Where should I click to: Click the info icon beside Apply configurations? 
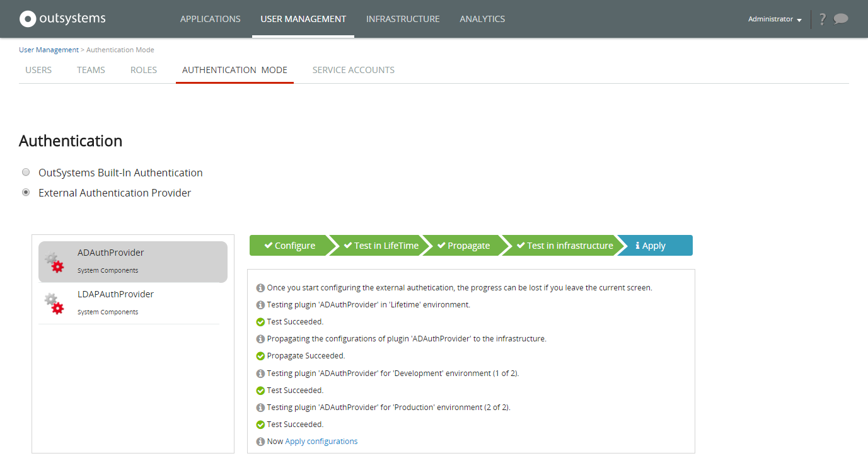[x=260, y=442]
